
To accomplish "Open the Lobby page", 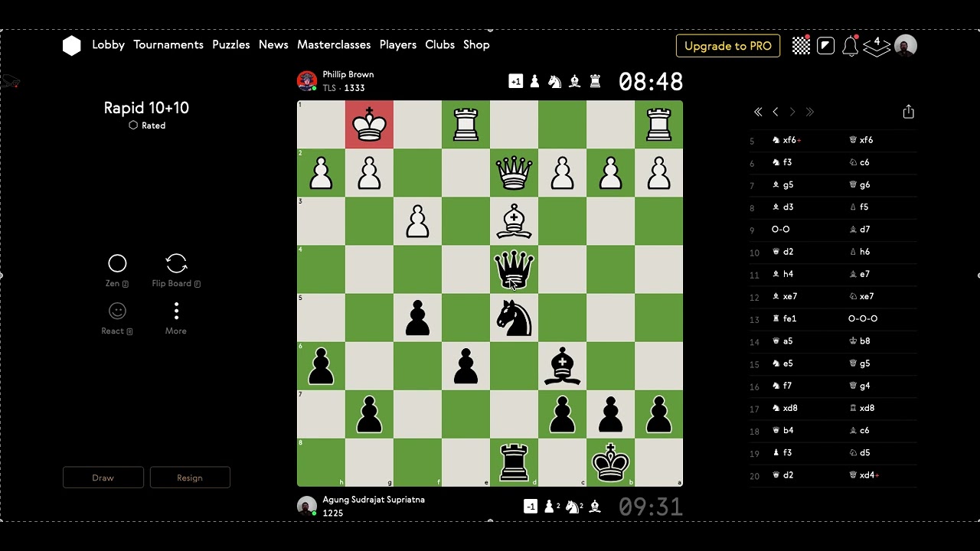I will pos(108,44).
